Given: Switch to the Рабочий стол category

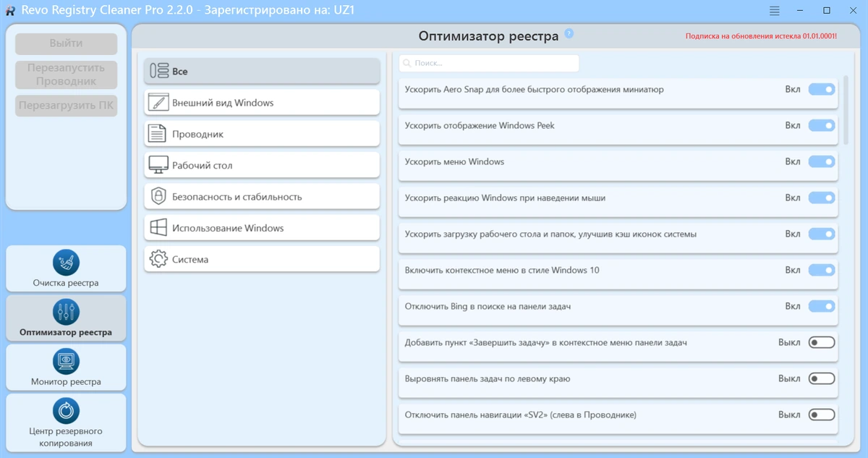Looking at the screenshot, I should (262, 165).
